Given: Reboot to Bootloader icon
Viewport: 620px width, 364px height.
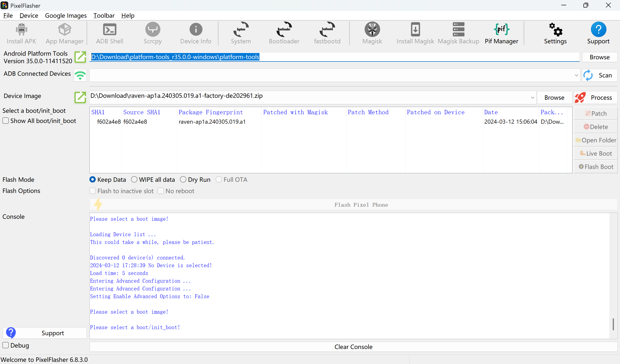Looking at the screenshot, I should pyautogui.click(x=284, y=33).
